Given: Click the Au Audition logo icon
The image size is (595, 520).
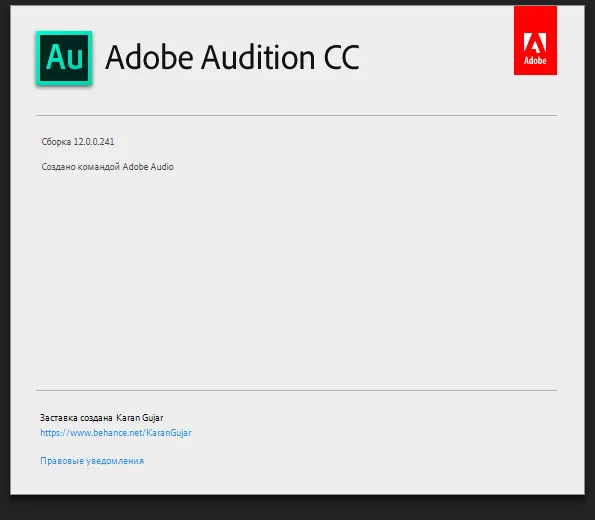Looking at the screenshot, I should pyautogui.click(x=64, y=58).
